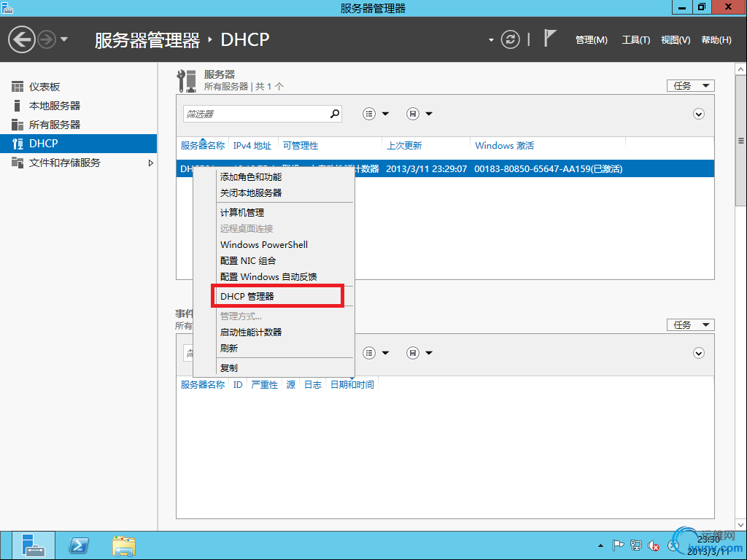This screenshot has height=560, width=747.
Task: Open the notifications flag in header
Action: 550,38
